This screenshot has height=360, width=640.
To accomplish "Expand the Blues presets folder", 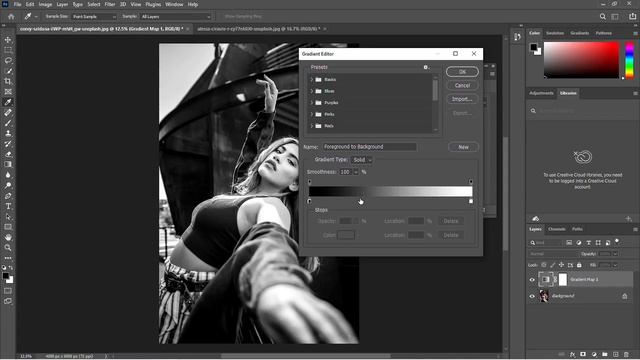I will 312,91.
